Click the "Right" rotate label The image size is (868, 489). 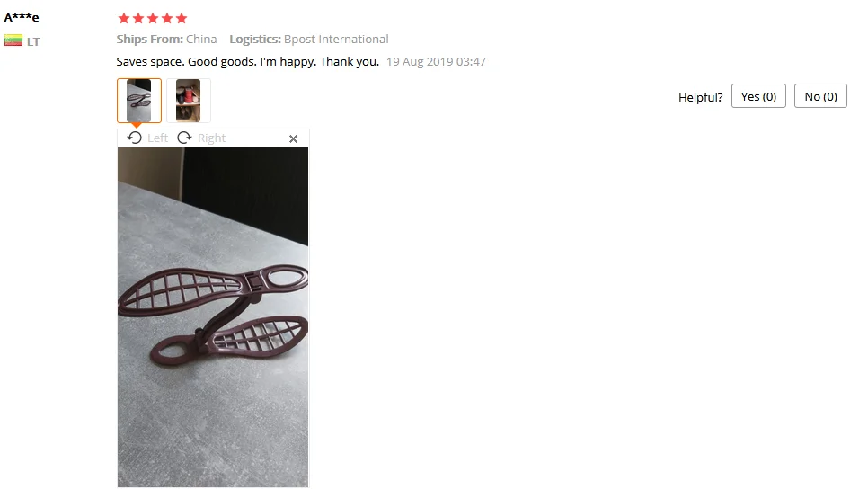211,138
